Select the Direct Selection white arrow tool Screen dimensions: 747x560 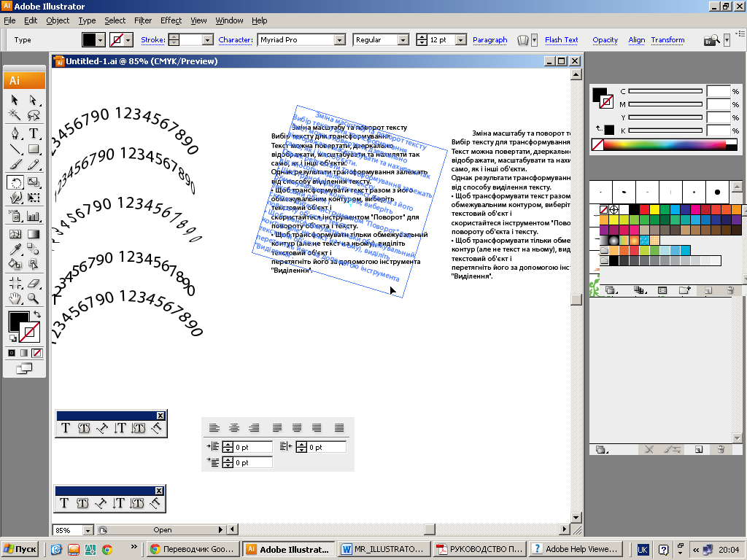point(33,99)
